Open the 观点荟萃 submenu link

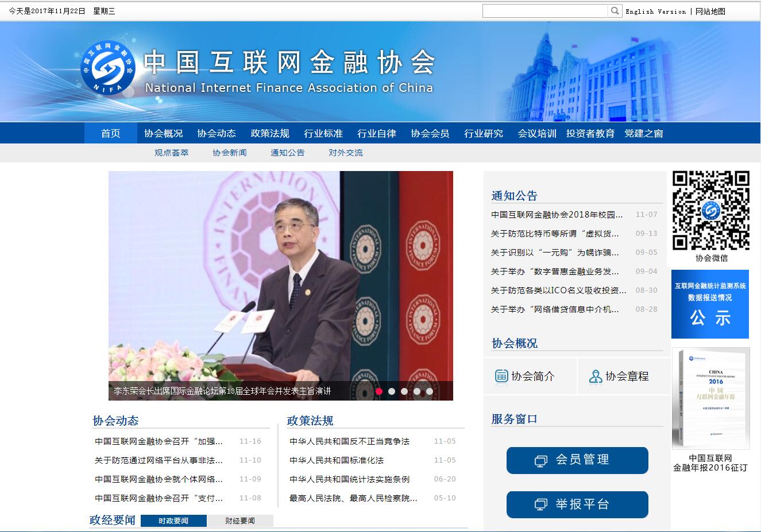pos(171,153)
